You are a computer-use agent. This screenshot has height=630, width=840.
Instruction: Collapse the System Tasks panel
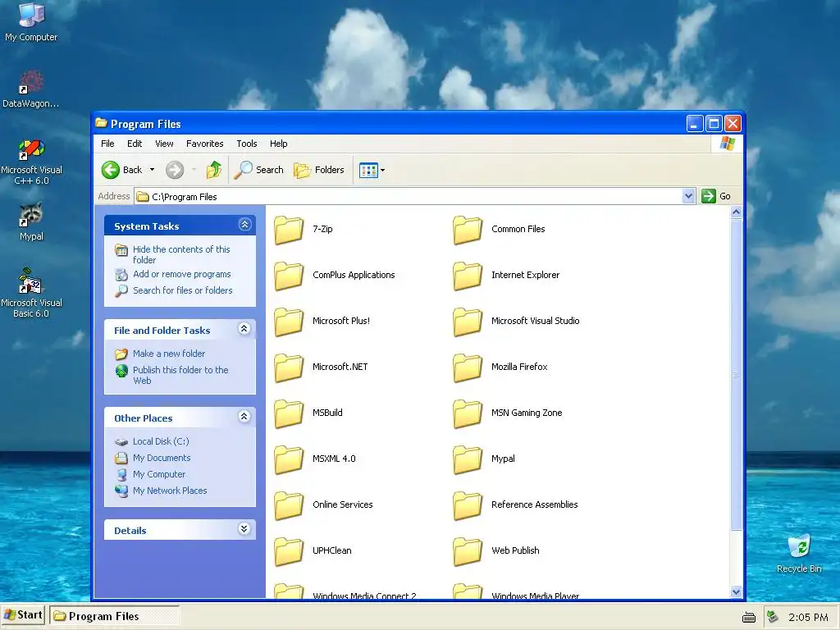click(x=244, y=225)
